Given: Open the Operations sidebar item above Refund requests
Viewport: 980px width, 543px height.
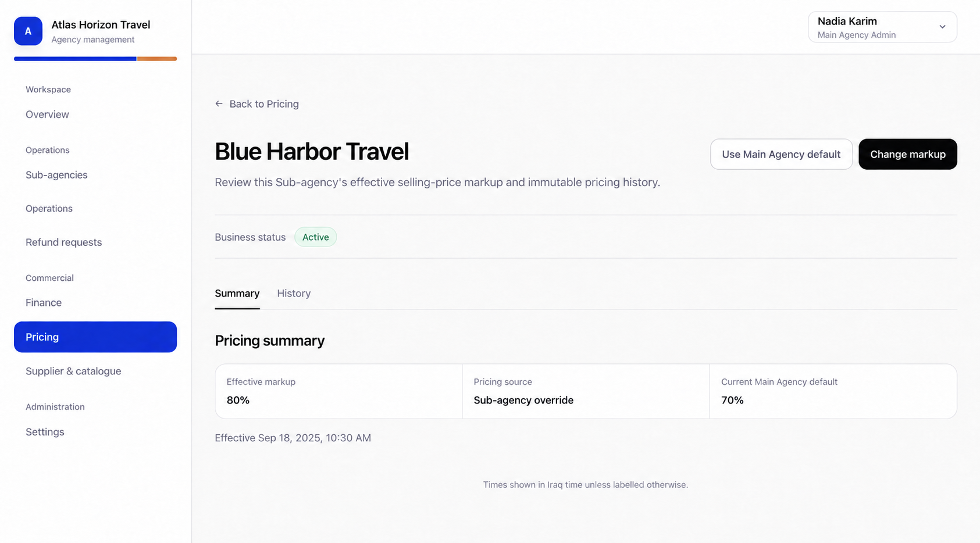Looking at the screenshot, I should pyautogui.click(x=49, y=209).
